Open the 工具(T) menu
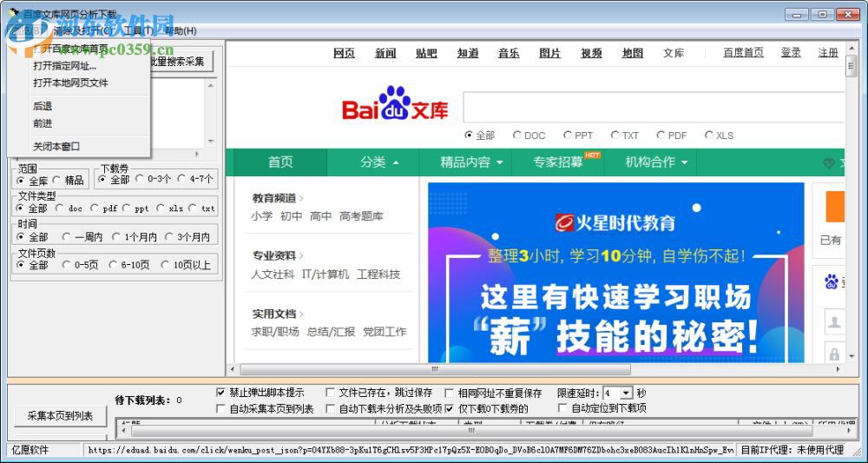 [x=138, y=30]
